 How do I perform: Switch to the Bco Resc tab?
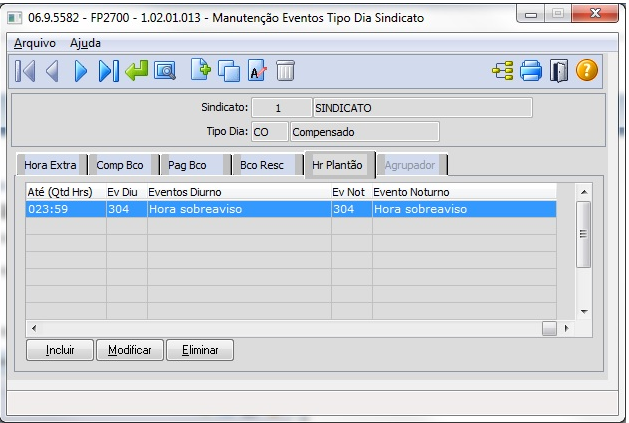pyautogui.click(x=267, y=165)
